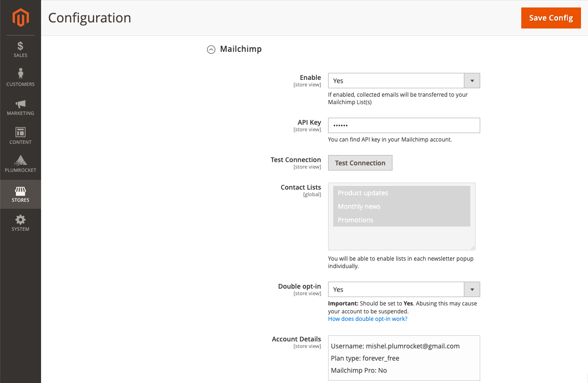Click the Magento logo icon
Screen dimensions: 588x383
[20, 18]
